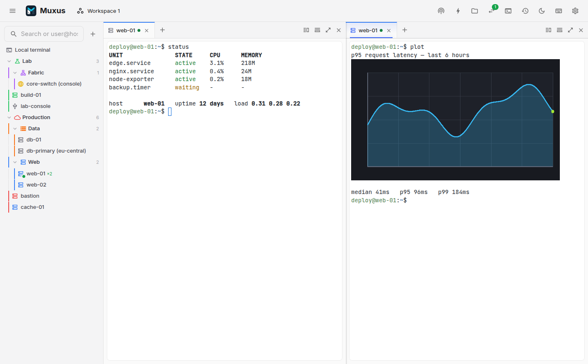This screenshot has height=364, width=588.
Task: Focus the Search or user@host field
Action: [x=44, y=34]
